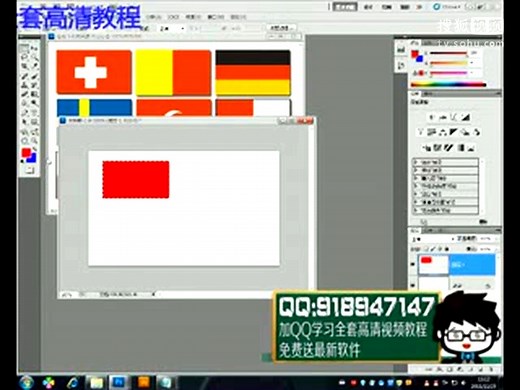Image resolution: width=520 pixels, height=390 pixels.
Task: Add a Gradient Map adjustment
Action: (461, 147)
